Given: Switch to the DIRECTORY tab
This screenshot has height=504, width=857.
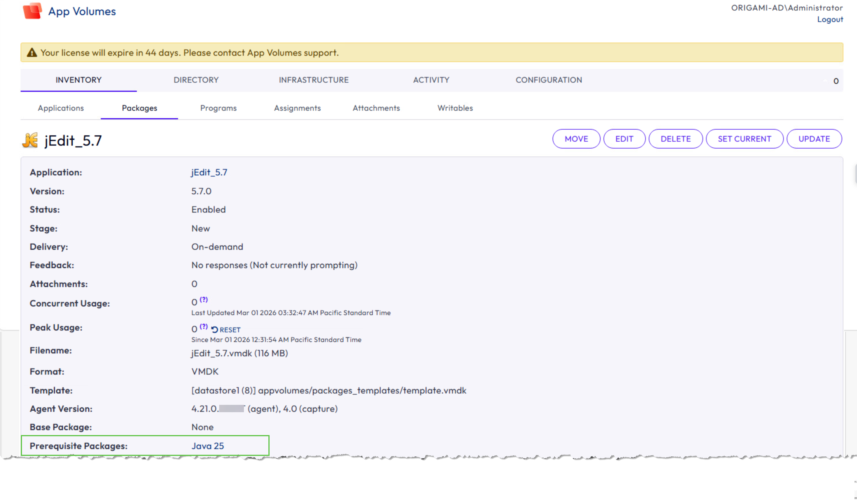Looking at the screenshot, I should 196,80.
